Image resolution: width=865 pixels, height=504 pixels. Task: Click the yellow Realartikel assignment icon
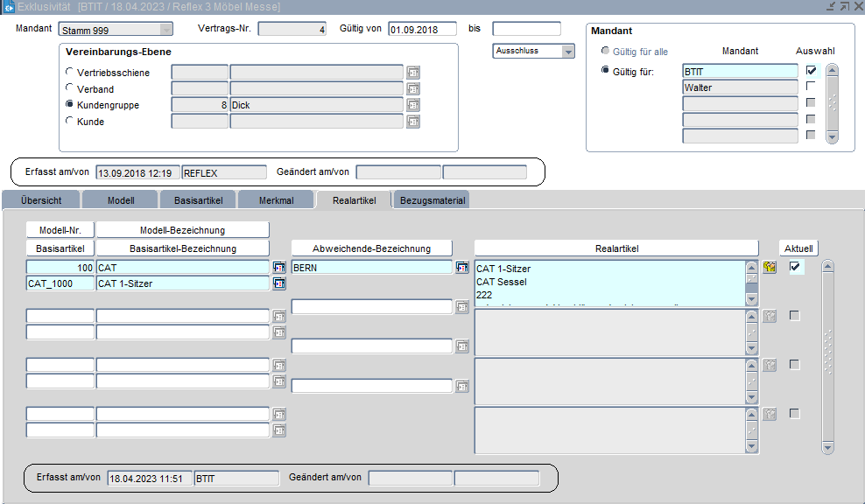(x=770, y=268)
